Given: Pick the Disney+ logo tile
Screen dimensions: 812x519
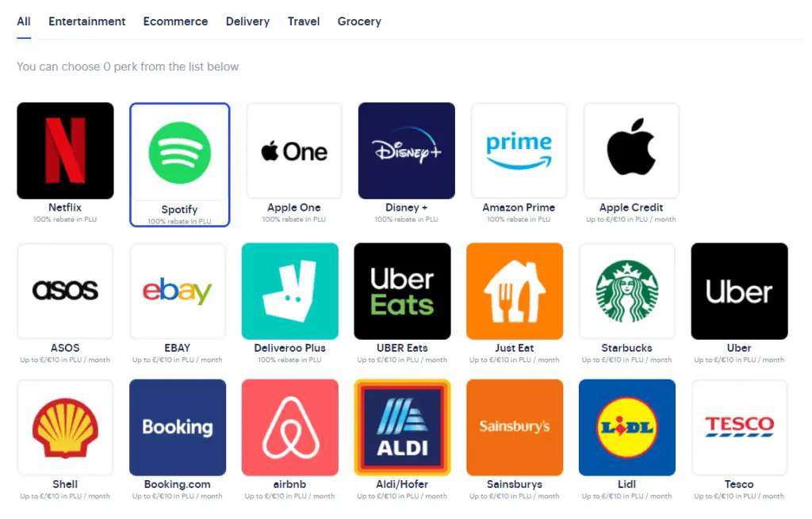Looking at the screenshot, I should (x=407, y=151).
